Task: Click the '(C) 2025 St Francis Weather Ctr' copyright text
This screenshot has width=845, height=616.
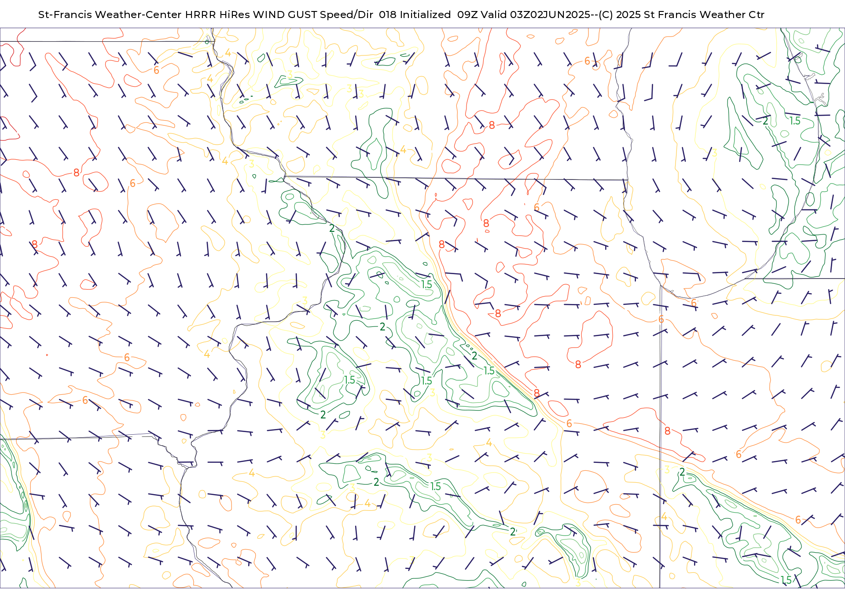Action: [681, 15]
